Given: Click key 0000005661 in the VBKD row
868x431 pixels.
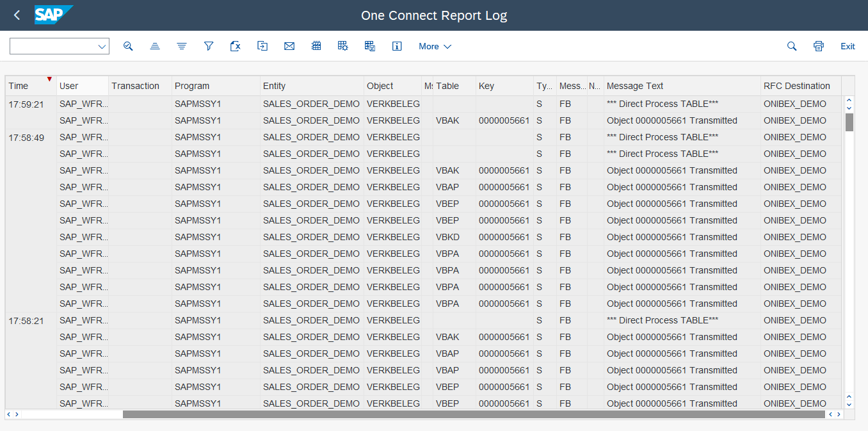Looking at the screenshot, I should 504,237.
